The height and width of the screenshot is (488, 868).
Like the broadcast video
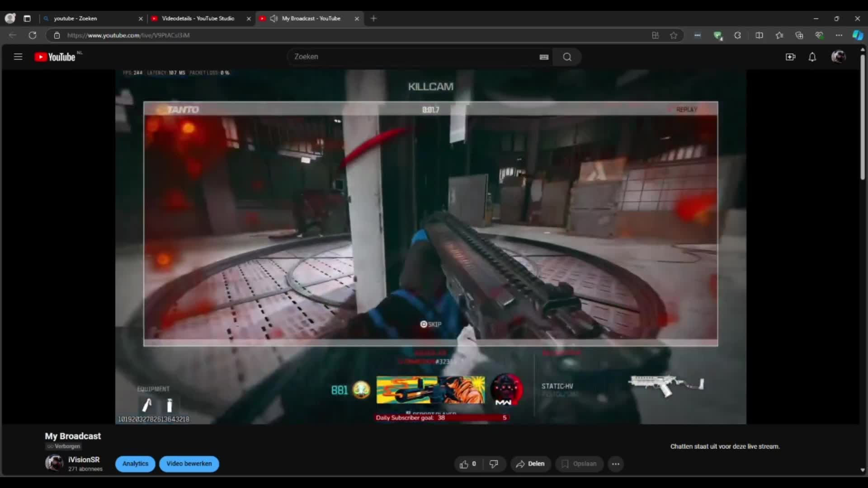468,464
